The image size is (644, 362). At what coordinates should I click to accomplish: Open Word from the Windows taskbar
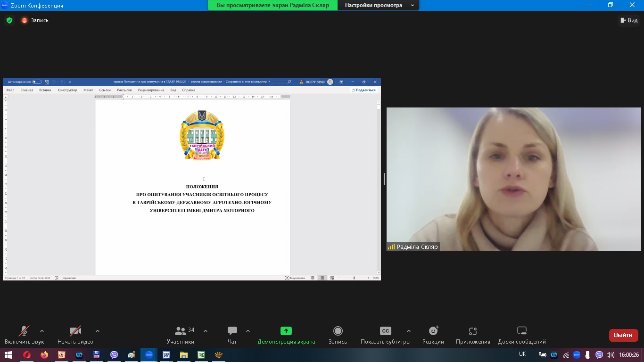(166, 355)
